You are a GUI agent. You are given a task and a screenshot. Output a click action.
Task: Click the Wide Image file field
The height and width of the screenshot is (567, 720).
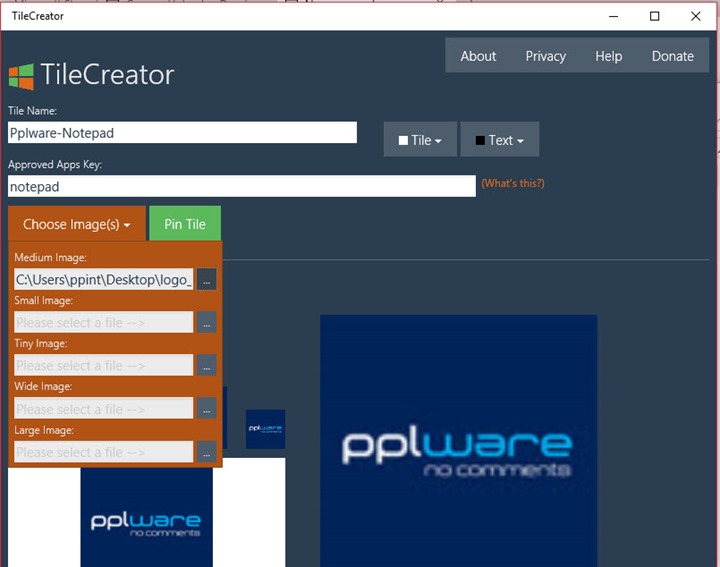click(103, 408)
